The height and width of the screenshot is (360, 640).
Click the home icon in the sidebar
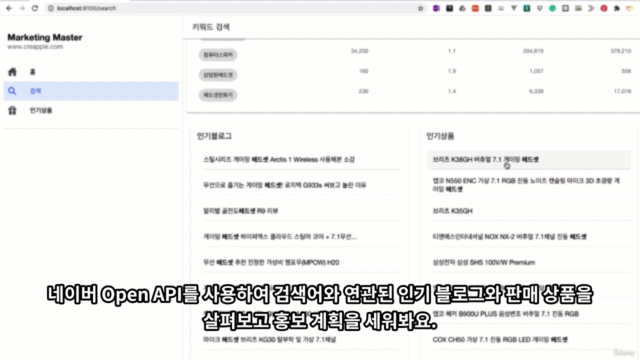point(12,72)
